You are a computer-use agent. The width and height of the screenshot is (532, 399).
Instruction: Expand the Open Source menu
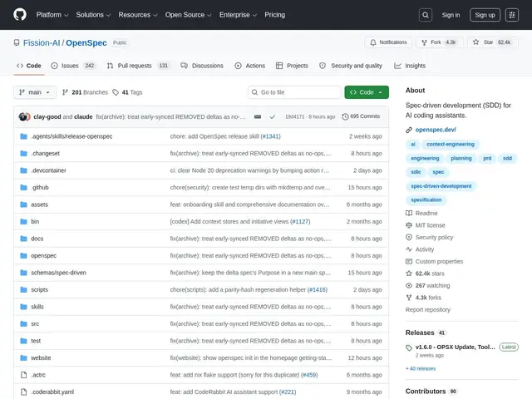(x=189, y=15)
